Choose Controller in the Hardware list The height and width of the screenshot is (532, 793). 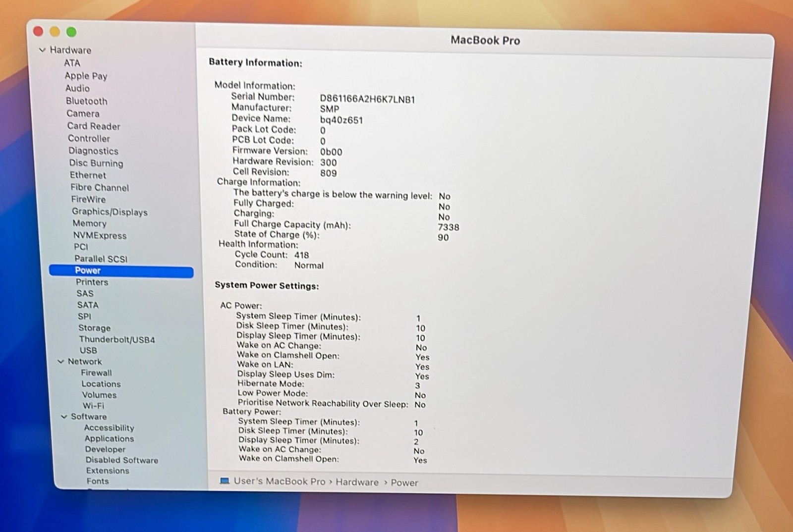click(x=89, y=139)
